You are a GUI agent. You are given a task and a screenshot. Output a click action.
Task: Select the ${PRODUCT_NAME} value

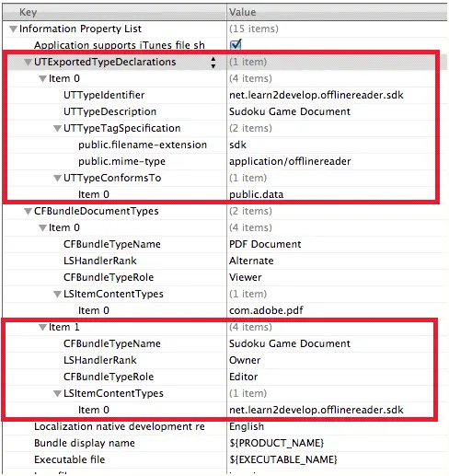(276, 443)
